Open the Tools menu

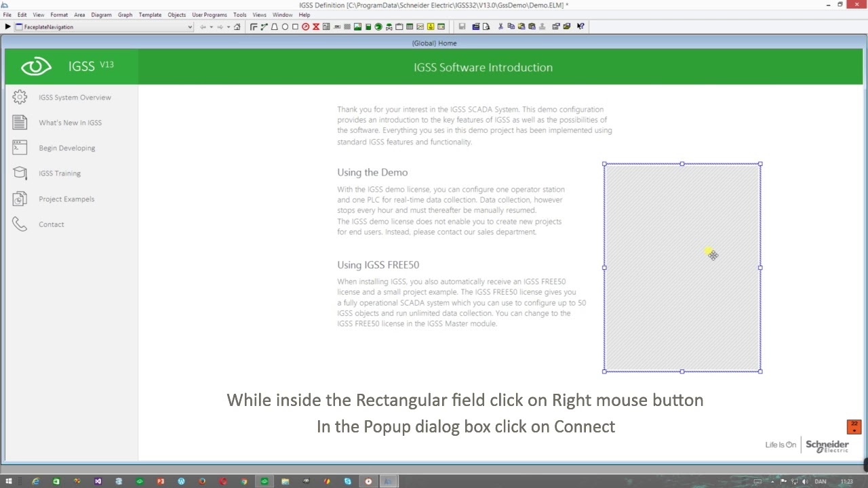(240, 15)
